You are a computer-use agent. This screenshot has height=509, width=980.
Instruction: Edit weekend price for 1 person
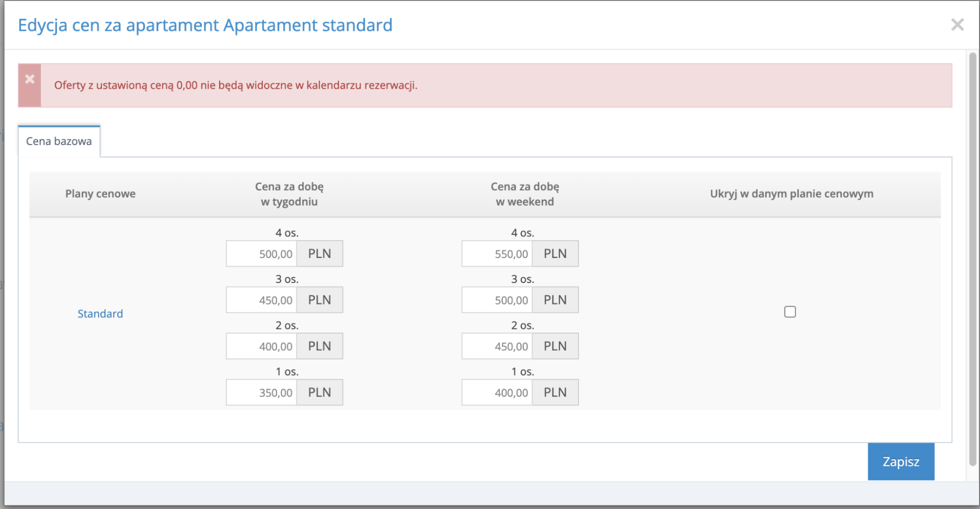pos(497,392)
